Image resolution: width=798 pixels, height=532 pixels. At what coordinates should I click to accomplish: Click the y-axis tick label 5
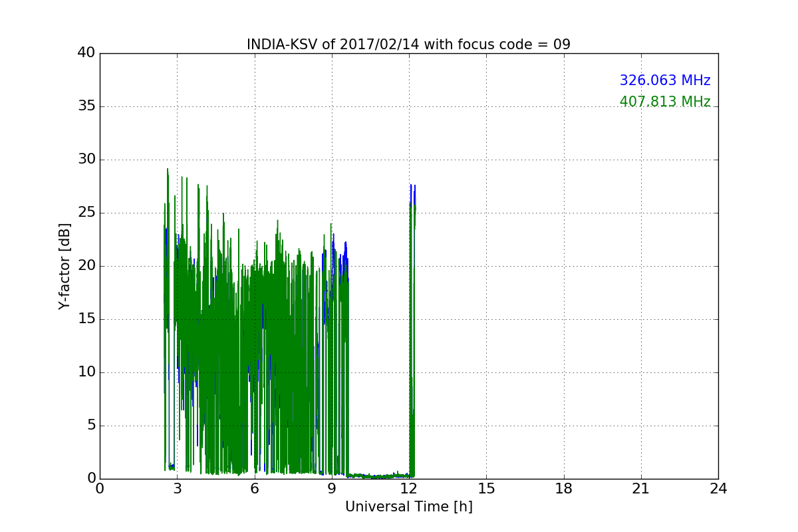pyautogui.click(x=91, y=426)
